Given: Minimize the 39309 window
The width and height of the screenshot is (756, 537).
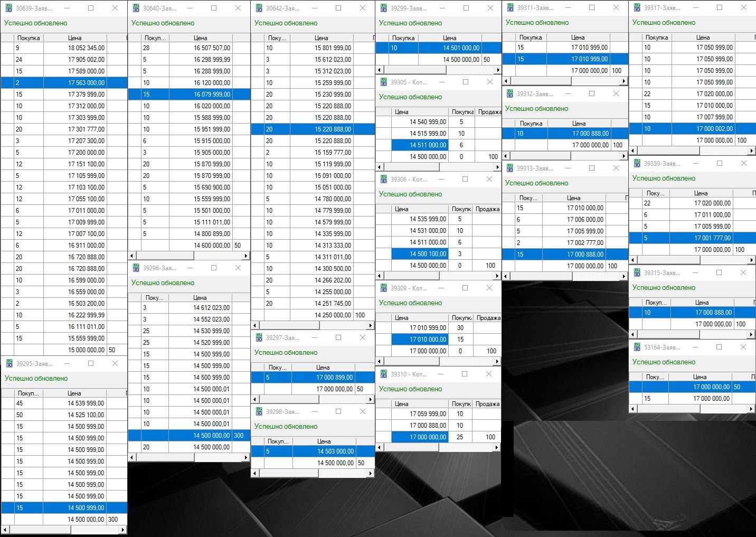Looking at the screenshot, I should coord(441,288).
